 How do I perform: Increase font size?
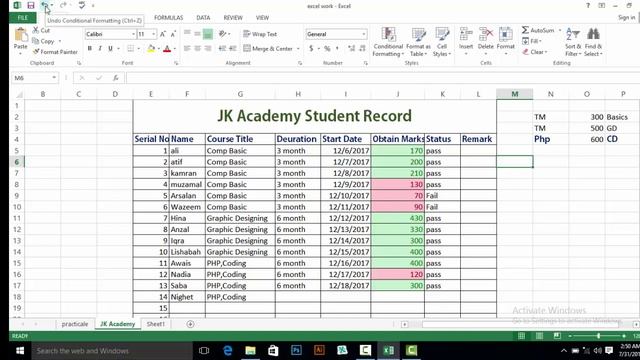[x=163, y=34]
